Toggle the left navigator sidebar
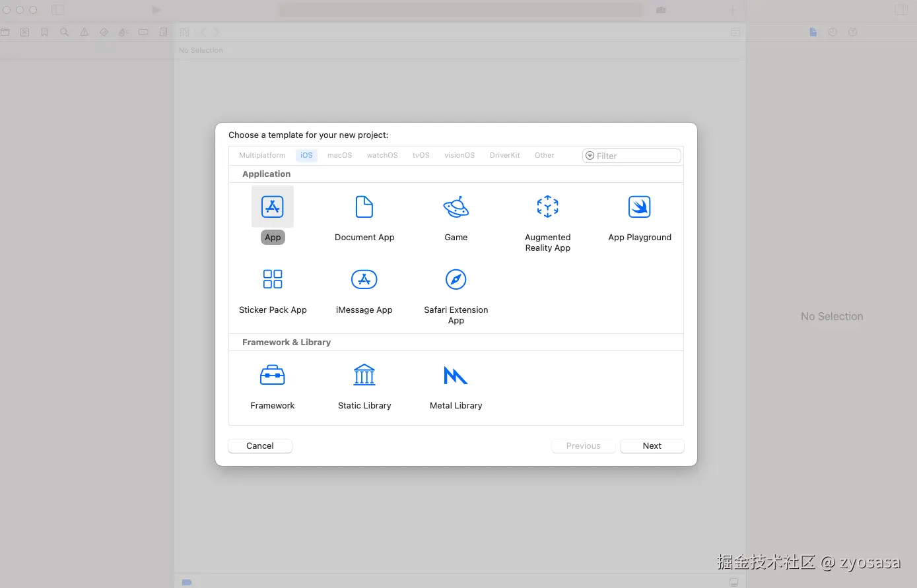The width and height of the screenshot is (917, 588). 58,10
